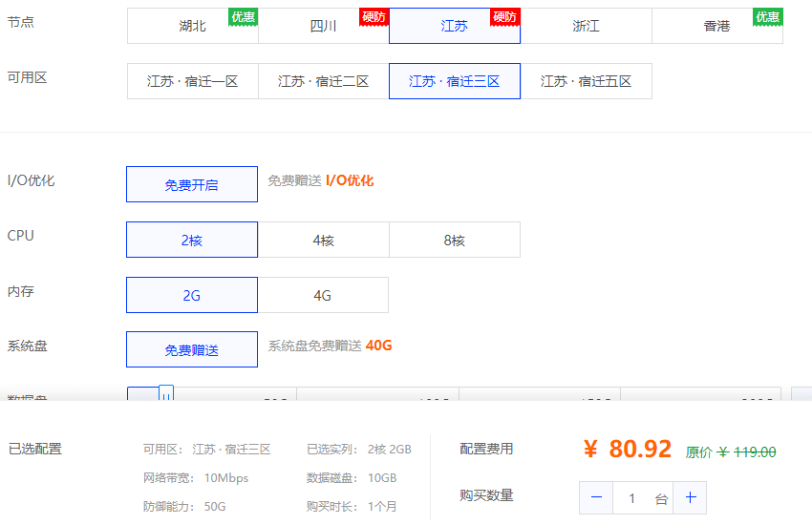Select availability zone 江苏·宿迁二区
Viewport: 812px width, 525px height.
(324, 81)
